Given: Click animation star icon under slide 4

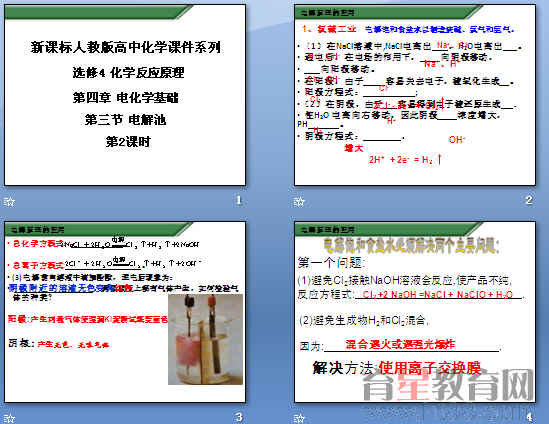Looking at the screenshot, I should [x=299, y=418].
